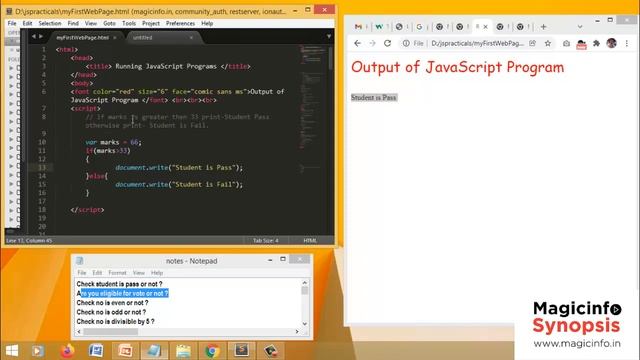Open the Tools menu in Sublime Text
Viewport: 640px width, 360px height.
pyautogui.click(x=129, y=24)
